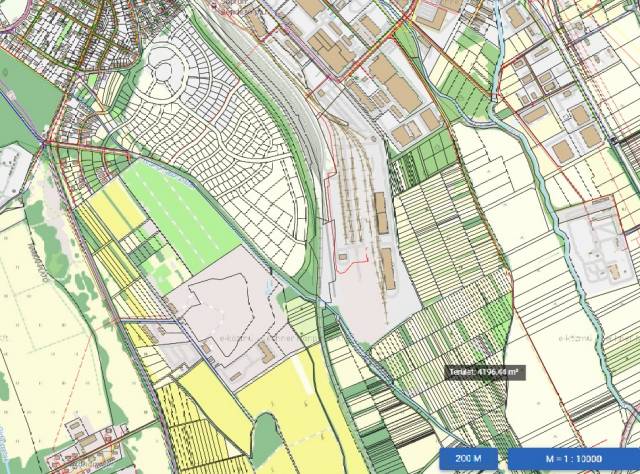Click the 200 M scale bar button

coord(469,458)
